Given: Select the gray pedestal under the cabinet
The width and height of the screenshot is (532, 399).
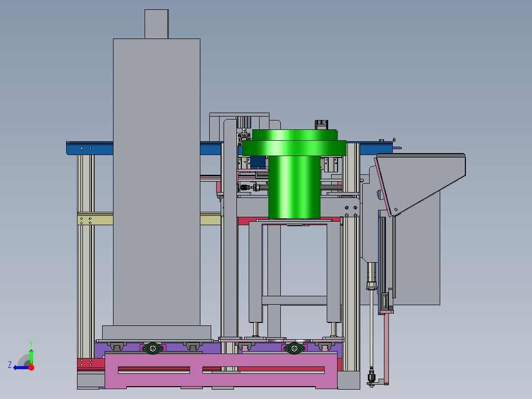Looking at the screenshot, I should [x=156, y=332].
